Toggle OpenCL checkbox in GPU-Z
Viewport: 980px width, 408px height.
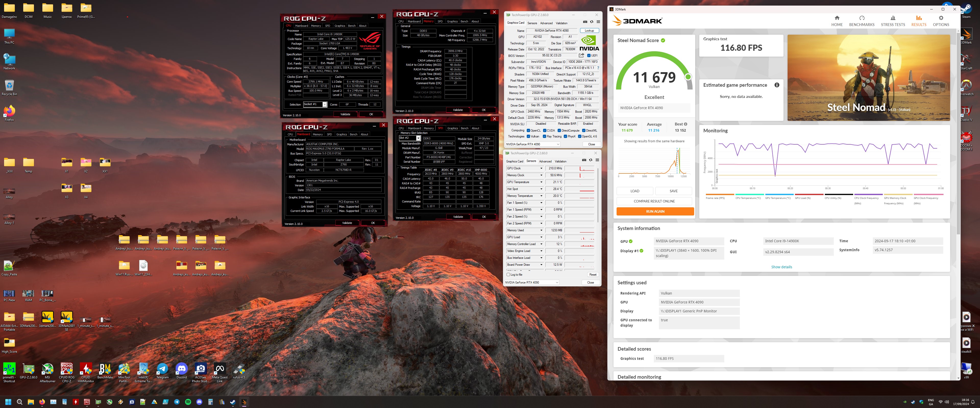pos(528,130)
